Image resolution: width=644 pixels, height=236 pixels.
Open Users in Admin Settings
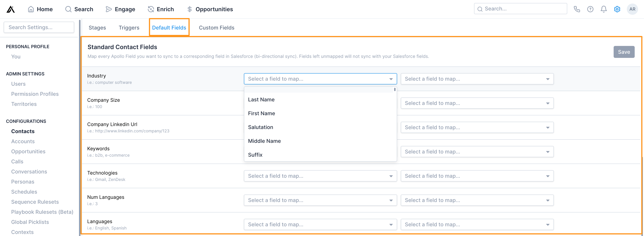(18, 84)
